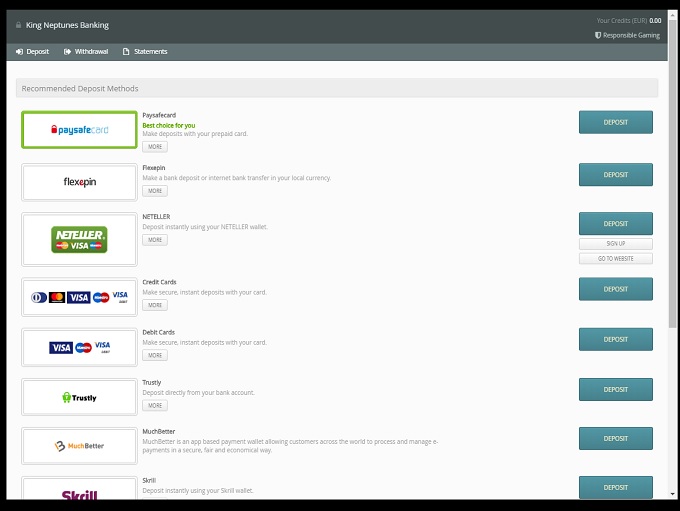Click the Paysafecard logo tile

point(79,130)
